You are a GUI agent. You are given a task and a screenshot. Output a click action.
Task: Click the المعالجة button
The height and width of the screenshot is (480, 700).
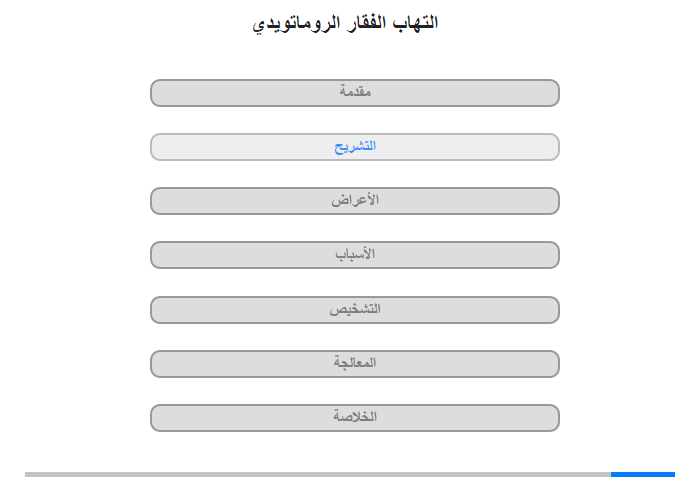click(x=355, y=363)
